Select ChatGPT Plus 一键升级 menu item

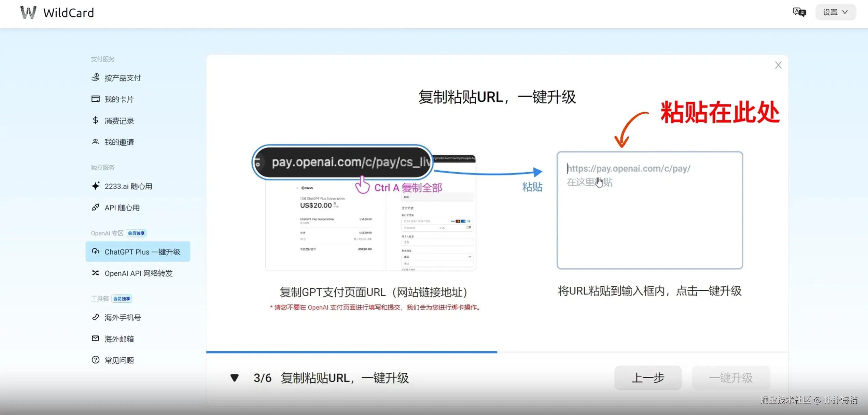pos(138,252)
